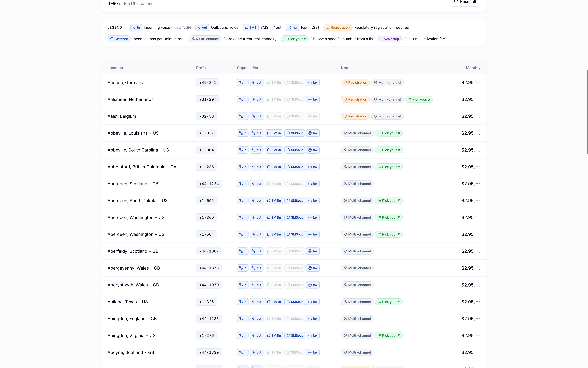
Task: Click the Metered legend badge
Action: tap(119, 39)
